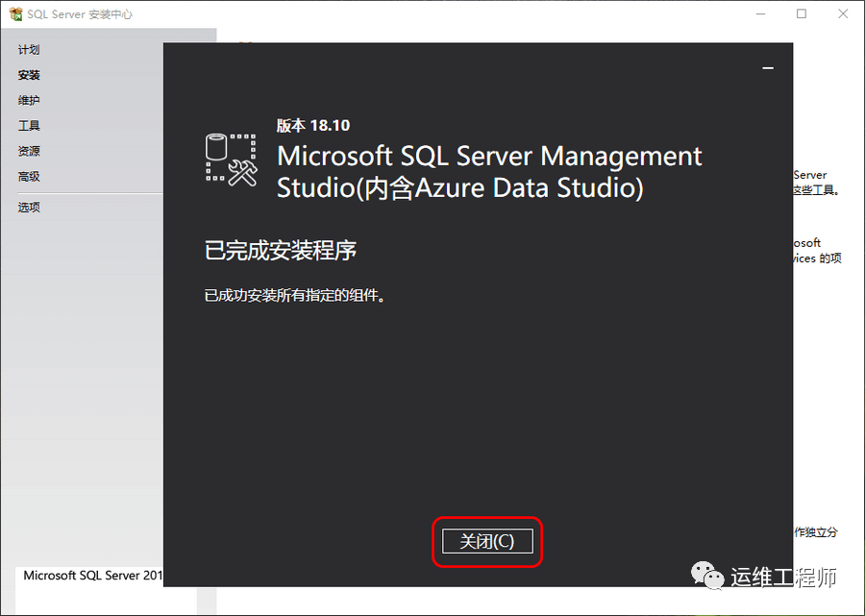Go to 维护 in the sidebar
Viewport: 865px width, 616px height.
[29, 100]
